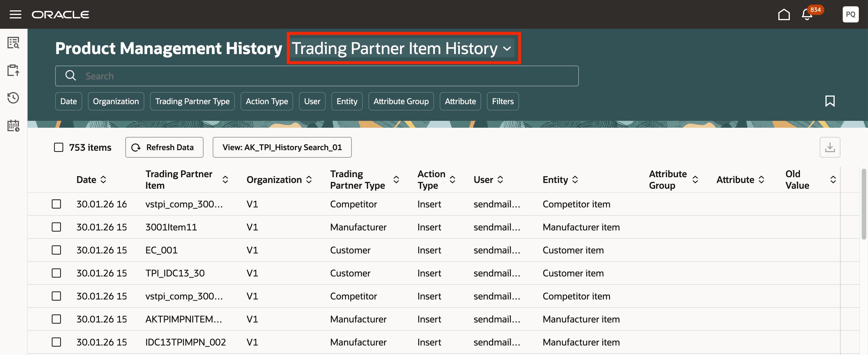Open notifications bell with 834 badge
Viewport: 868px width, 355px height.
[807, 14]
